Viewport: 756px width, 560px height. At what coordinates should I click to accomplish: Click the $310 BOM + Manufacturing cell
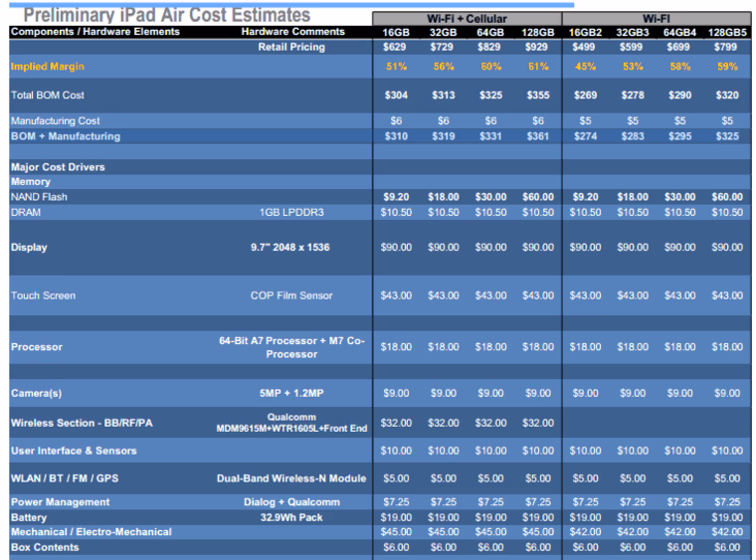coord(396,136)
